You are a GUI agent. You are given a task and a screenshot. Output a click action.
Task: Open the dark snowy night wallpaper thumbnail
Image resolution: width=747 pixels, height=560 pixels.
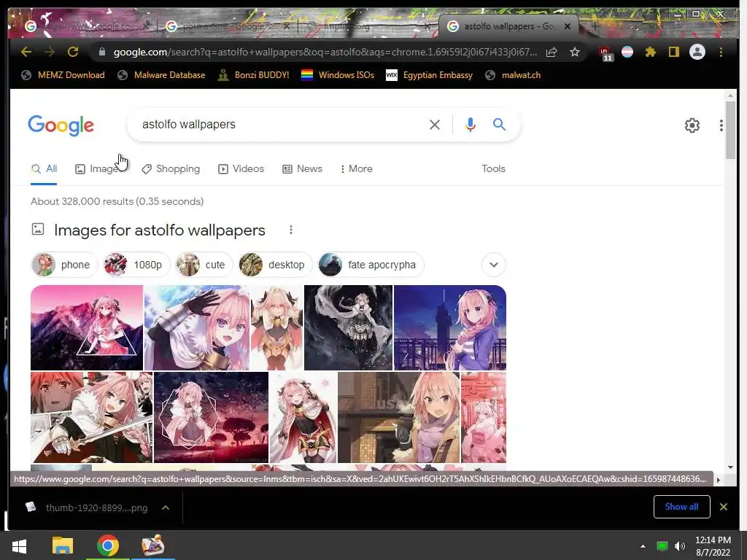(348, 327)
